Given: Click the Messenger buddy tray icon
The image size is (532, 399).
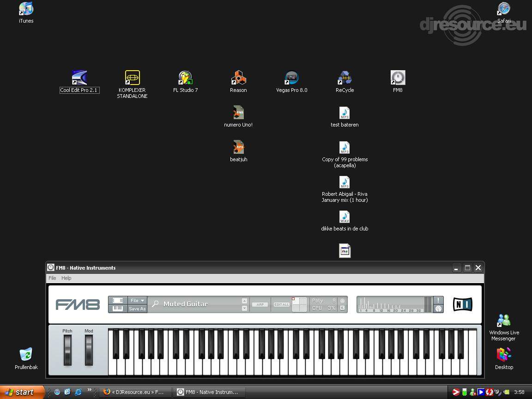Looking at the screenshot, I should tap(472, 392).
